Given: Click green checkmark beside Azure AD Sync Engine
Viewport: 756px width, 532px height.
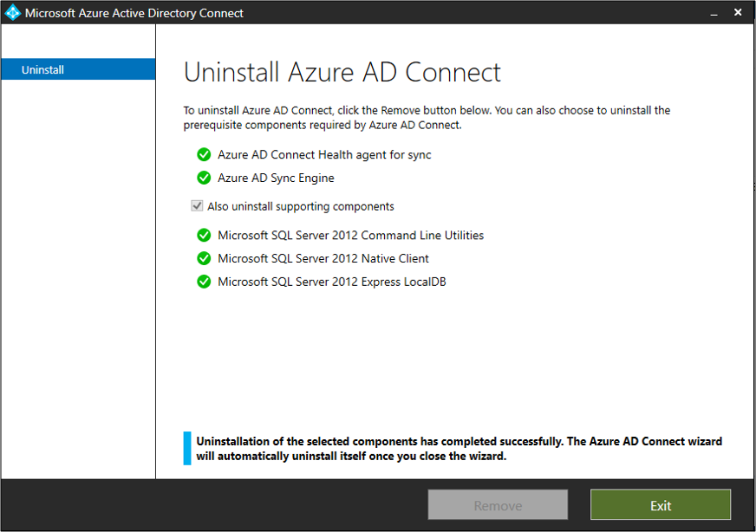Looking at the screenshot, I should (x=204, y=178).
